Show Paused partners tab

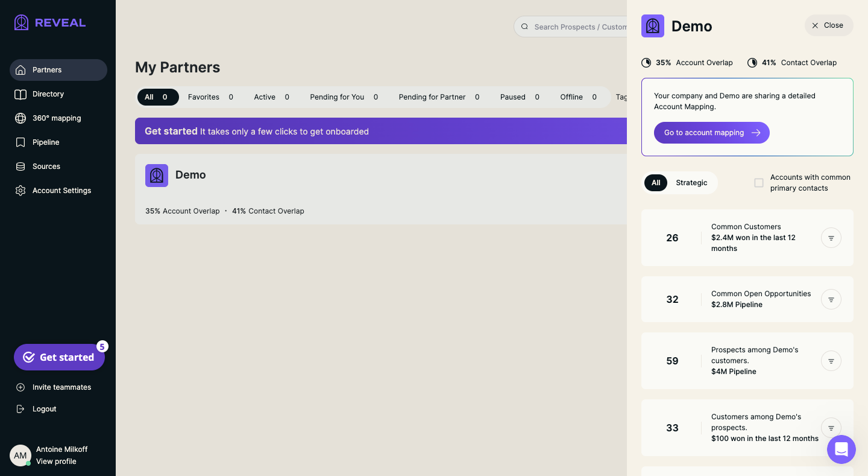pos(520,97)
